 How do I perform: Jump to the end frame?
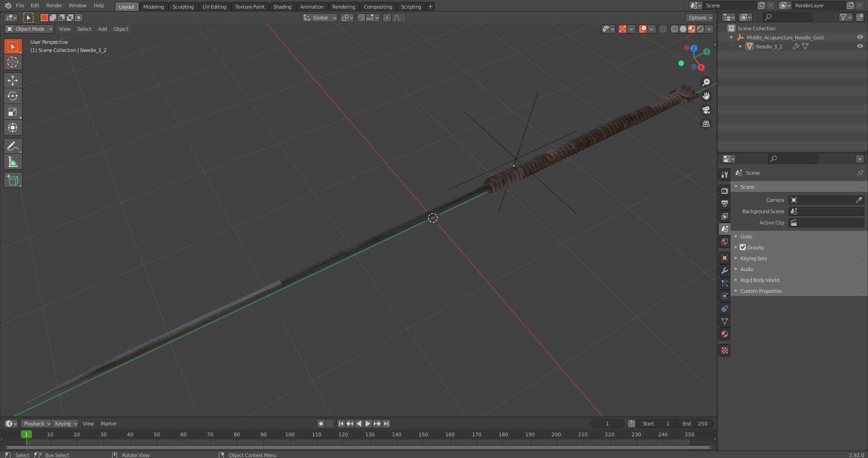[x=386, y=424]
